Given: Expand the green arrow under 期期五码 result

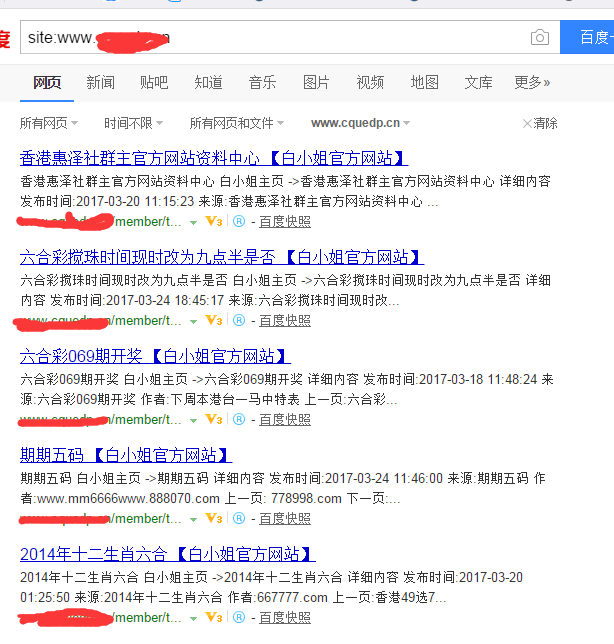Looking at the screenshot, I should point(193,520).
